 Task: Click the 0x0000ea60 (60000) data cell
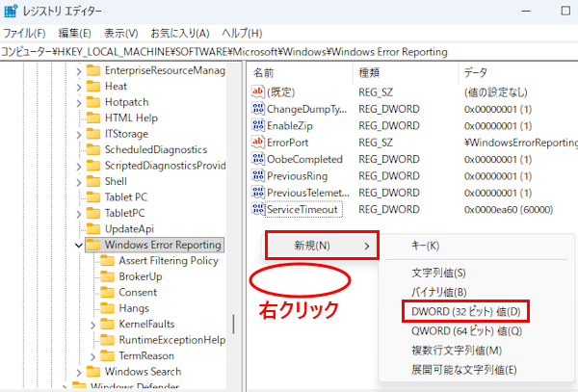point(509,210)
